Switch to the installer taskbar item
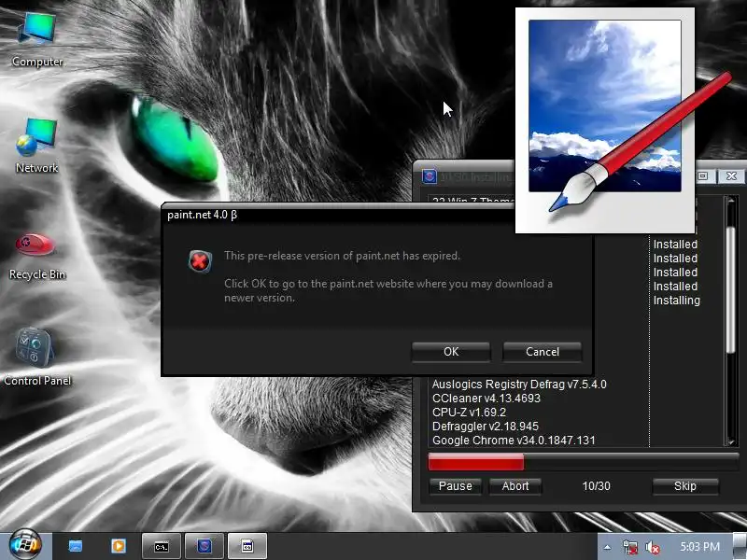Viewport: 747px width, 560px height. pyautogui.click(x=204, y=546)
